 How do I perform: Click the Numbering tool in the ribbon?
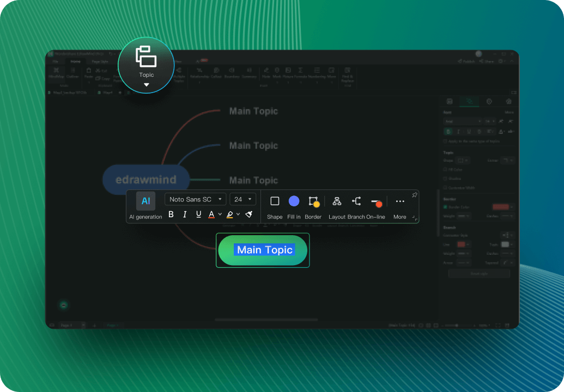317,73
